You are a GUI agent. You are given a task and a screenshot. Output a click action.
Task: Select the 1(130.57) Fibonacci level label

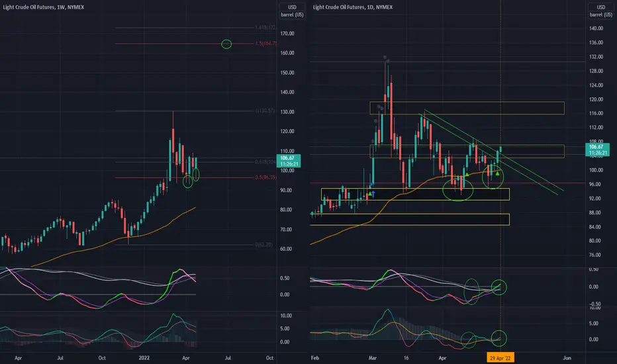265,111
